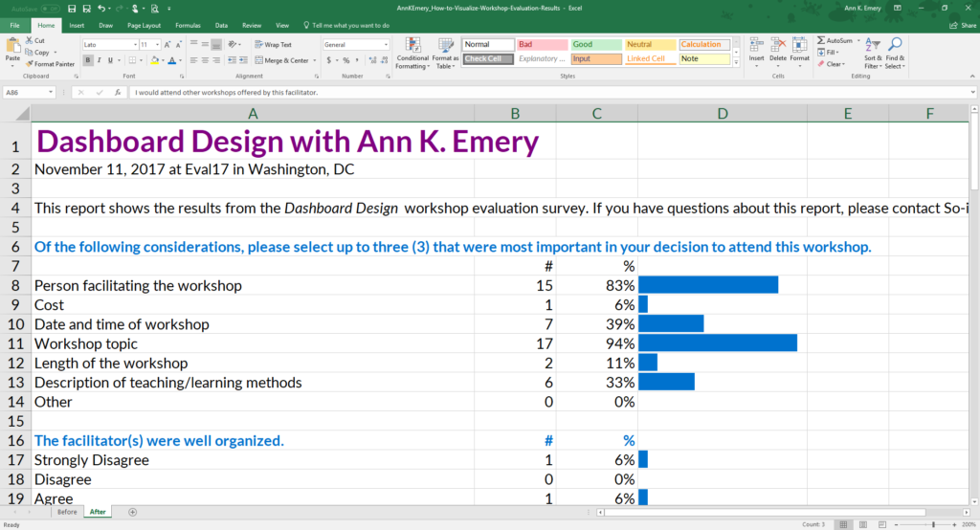The width and height of the screenshot is (980, 530).
Task: Expand the cell styles gallery
Action: 736,62
